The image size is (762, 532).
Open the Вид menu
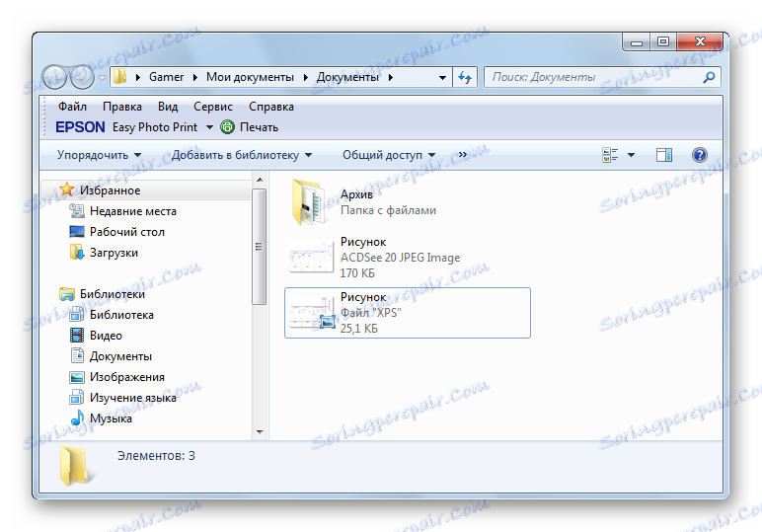tap(168, 107)
